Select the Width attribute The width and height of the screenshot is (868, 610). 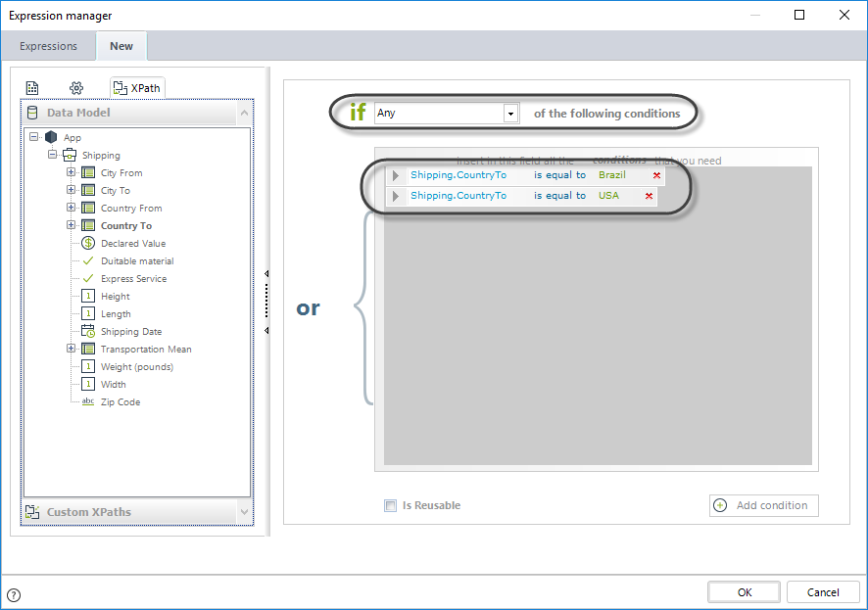tap(113, 385)
